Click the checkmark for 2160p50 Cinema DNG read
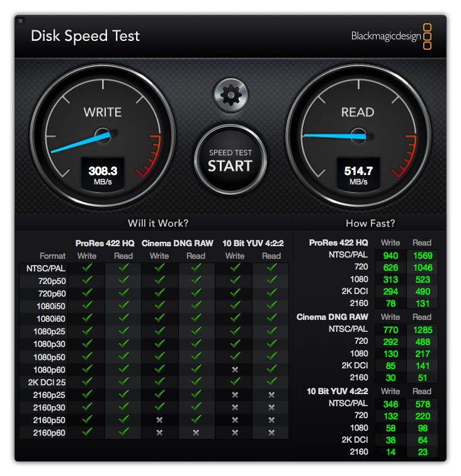The width and height of the screenshot is (461, 476). (x=196, y=419)
